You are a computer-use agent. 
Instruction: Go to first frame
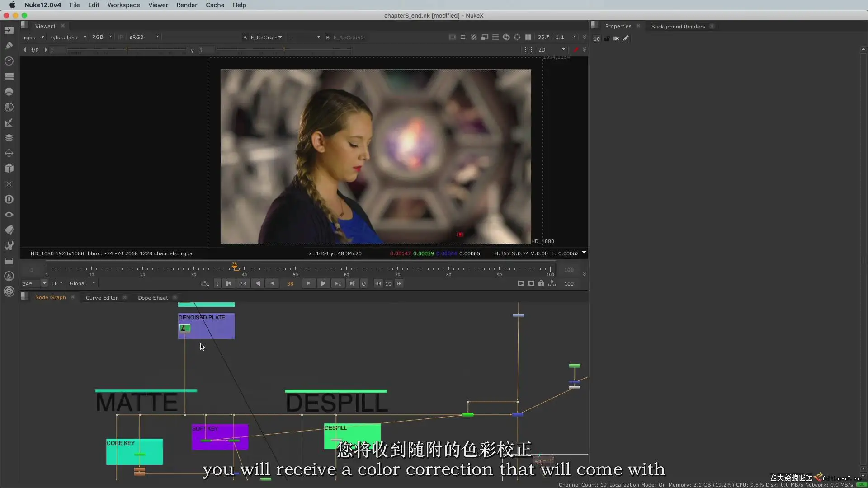229,284
